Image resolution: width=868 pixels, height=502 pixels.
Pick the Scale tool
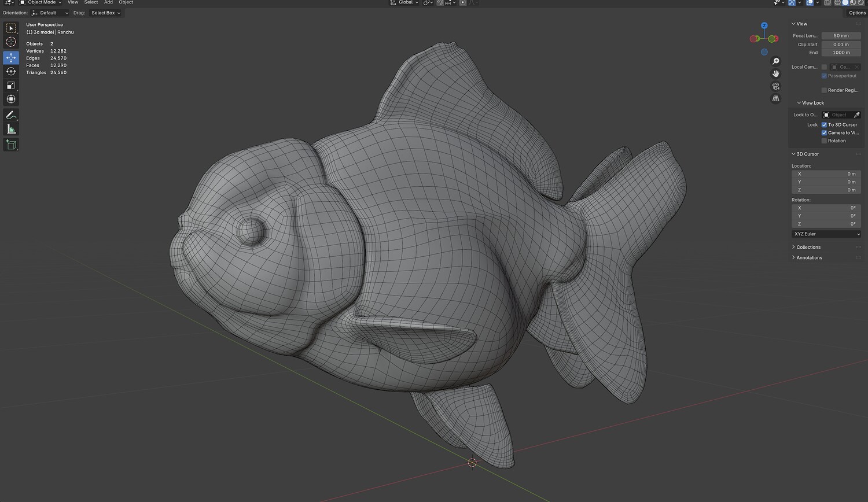[11, 86]
